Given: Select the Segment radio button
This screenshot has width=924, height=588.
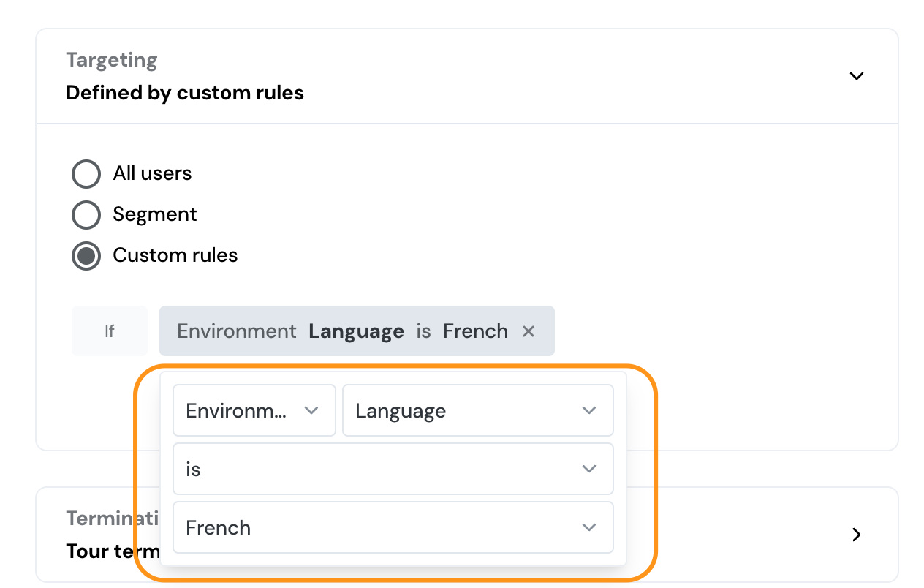Looking at the screenshot, I should pyautogui.click(x=86, y=215).
